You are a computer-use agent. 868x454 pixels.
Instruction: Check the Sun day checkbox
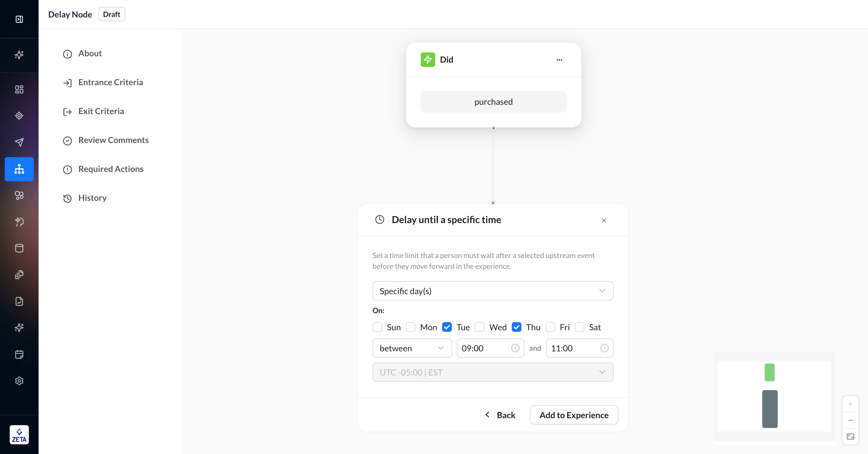pos(377,327)
